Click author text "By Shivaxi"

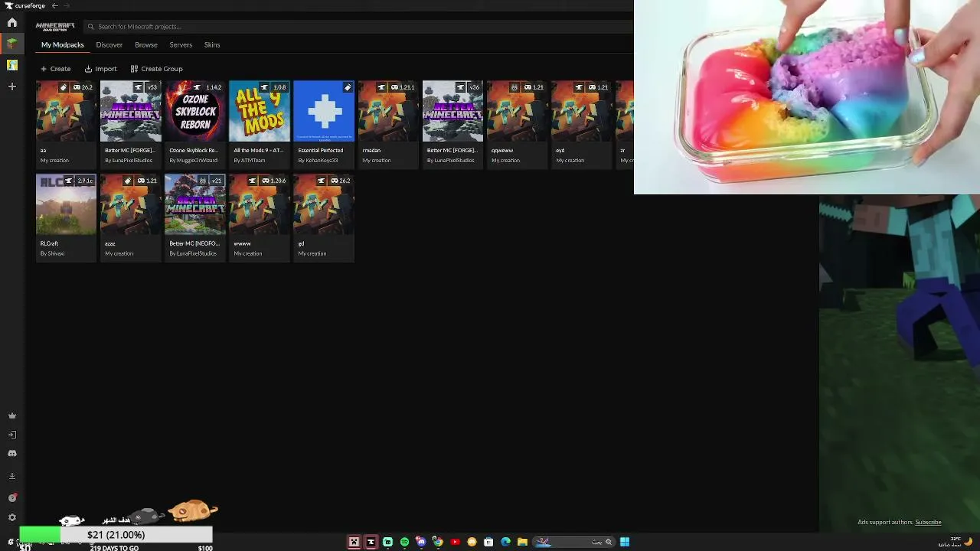click(53, 254)
